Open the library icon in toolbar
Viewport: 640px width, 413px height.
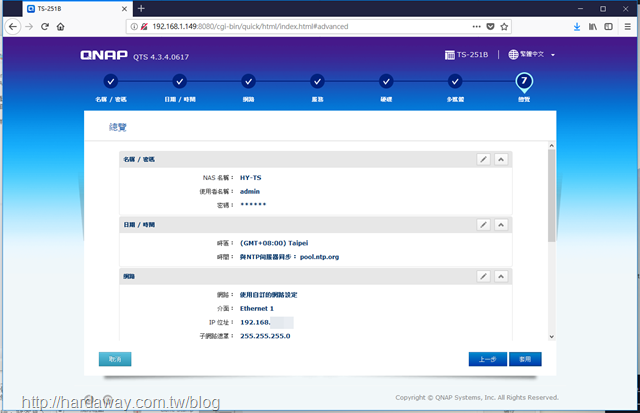593,27
